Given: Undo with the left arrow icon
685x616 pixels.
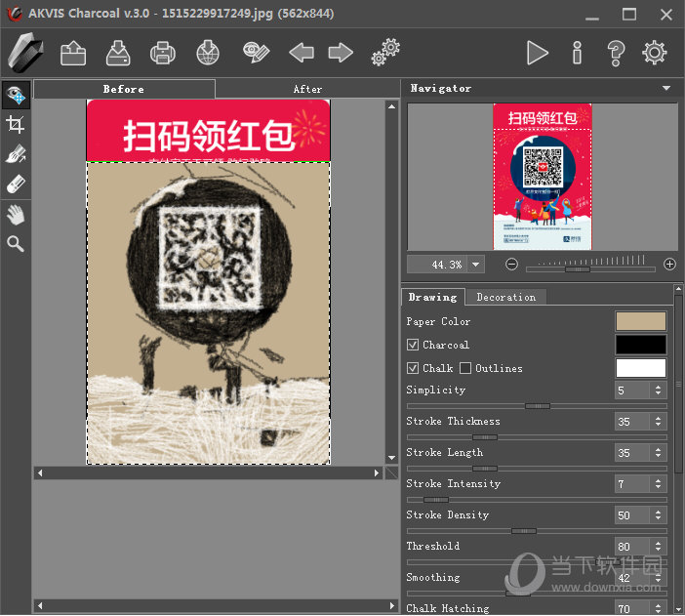Looking at the screenshot, I should click(302, 53).
